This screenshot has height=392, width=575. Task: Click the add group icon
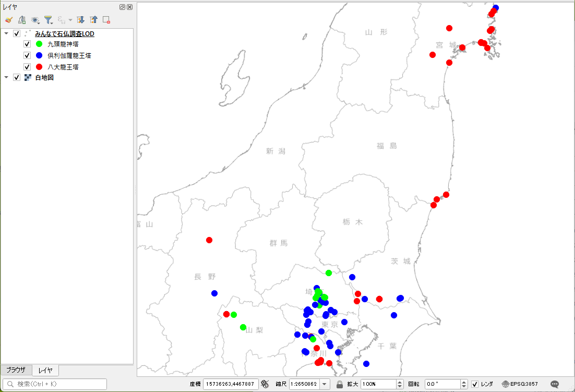coord(22,20)
